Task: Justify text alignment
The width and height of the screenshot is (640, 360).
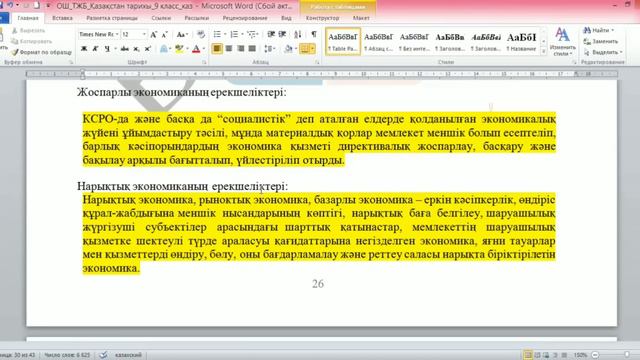Action: [x=252, y=49]
